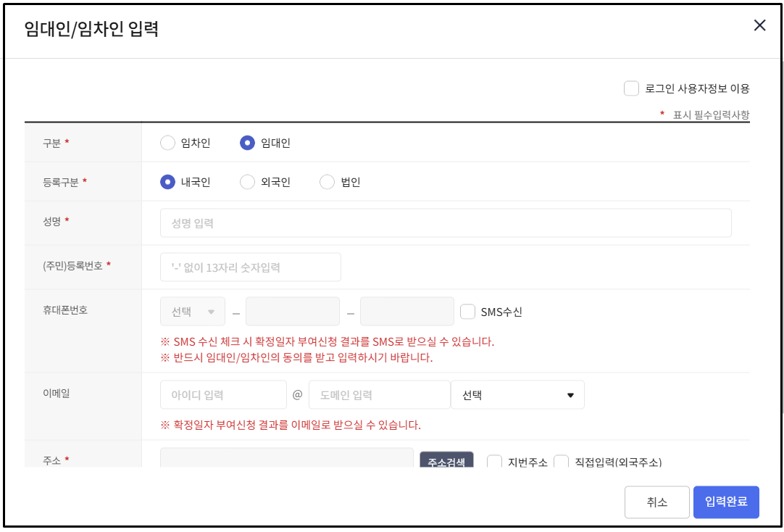Check the SMS수신 option
784x532 pixels.
click(467, 311)
